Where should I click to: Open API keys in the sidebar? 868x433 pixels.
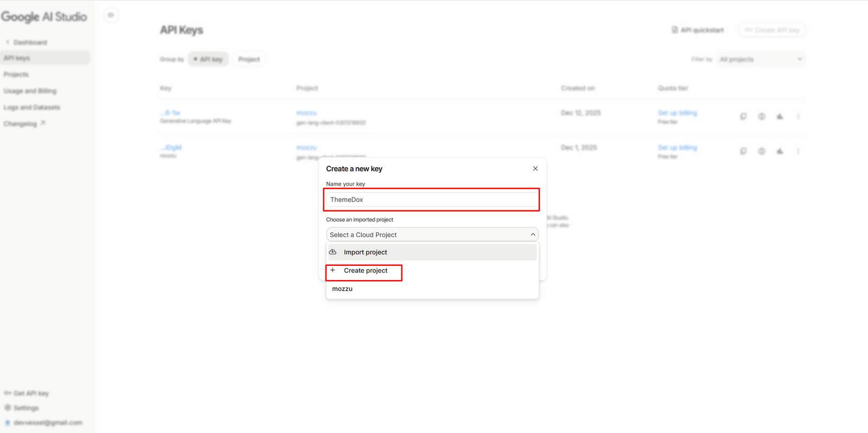pyautogui.click(x=45, y=58)
